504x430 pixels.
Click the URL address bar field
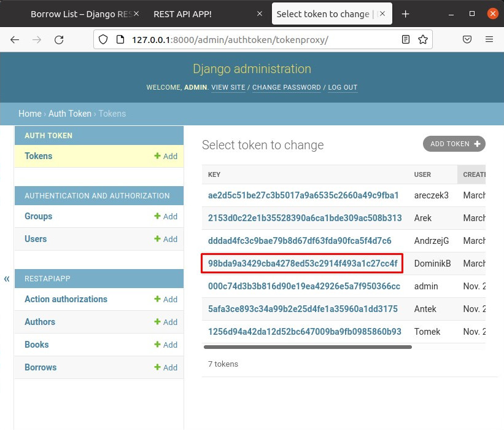258,39
